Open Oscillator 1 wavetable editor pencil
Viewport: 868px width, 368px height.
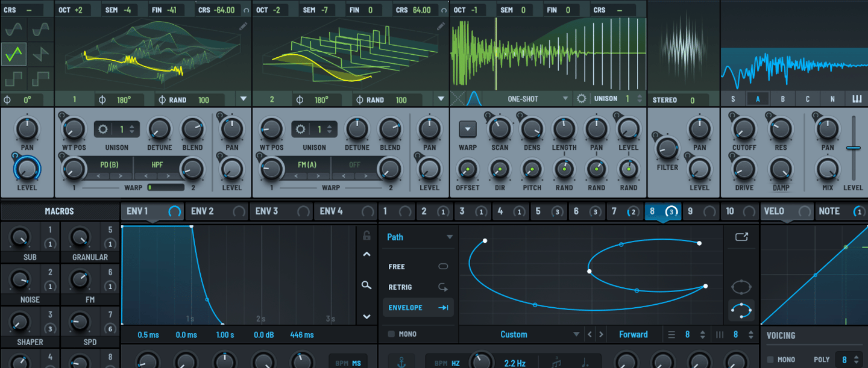[242, 26]
